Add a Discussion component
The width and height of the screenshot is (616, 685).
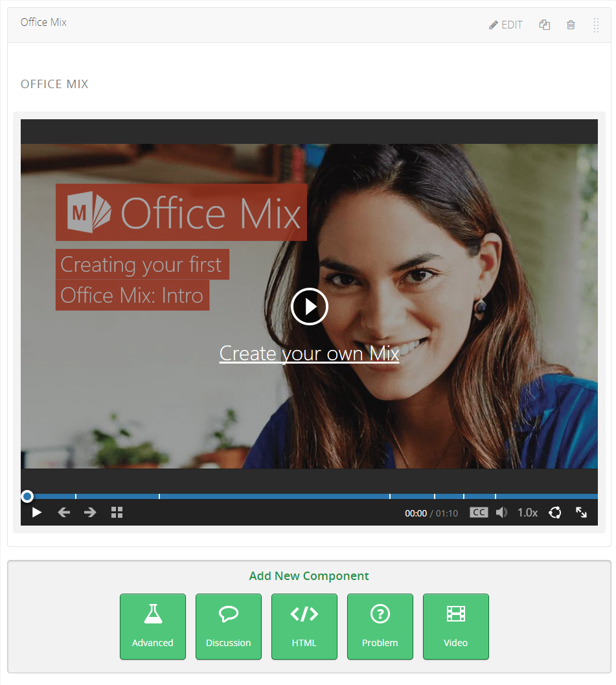tap(228, 627)
